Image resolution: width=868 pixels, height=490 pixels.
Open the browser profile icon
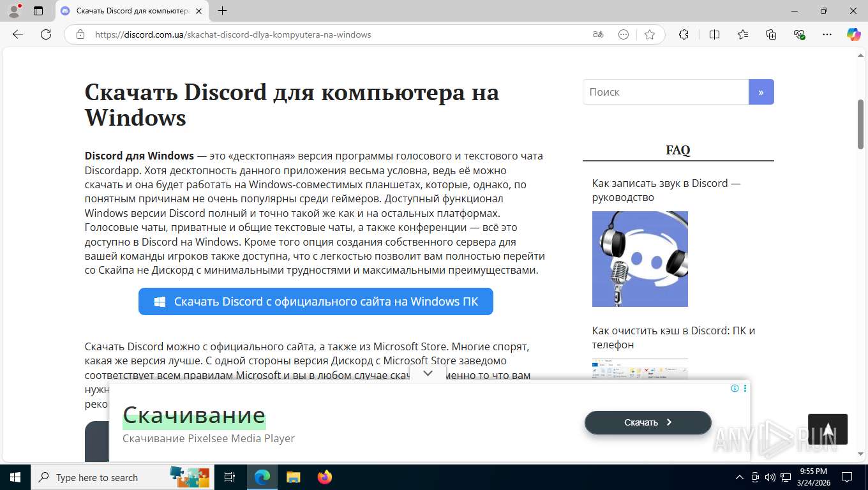point(13,11)
